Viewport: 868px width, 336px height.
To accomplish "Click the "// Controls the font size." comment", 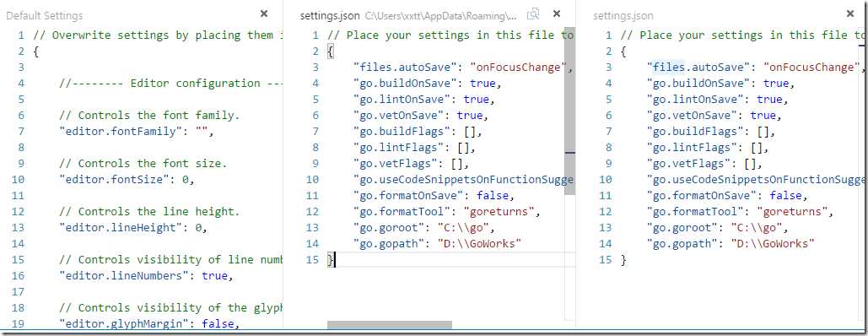I will [143, 164].
